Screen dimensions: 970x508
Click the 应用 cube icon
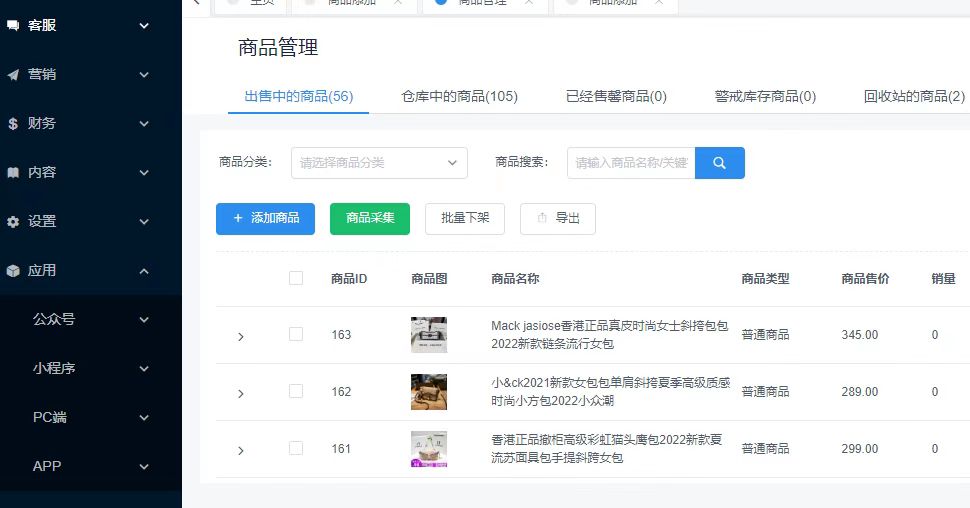tap(13, 270)
